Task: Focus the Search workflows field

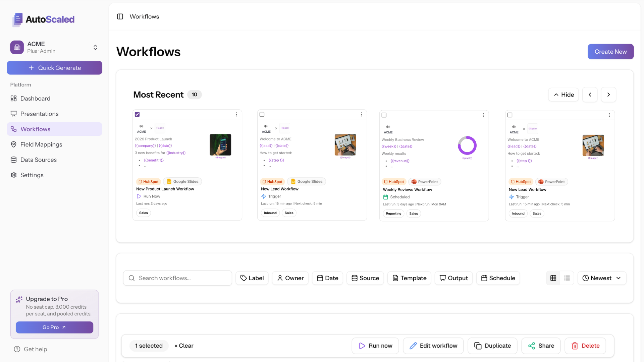Action: pyautogui.click(x=177, y=278)
